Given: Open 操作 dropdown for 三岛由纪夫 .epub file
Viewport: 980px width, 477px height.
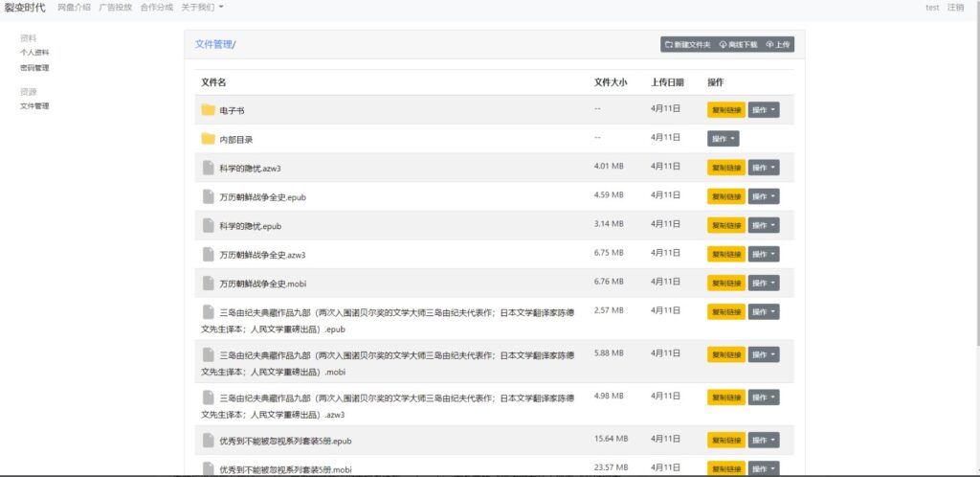Looking at the screenshot, I should click(x=764, y=312).
